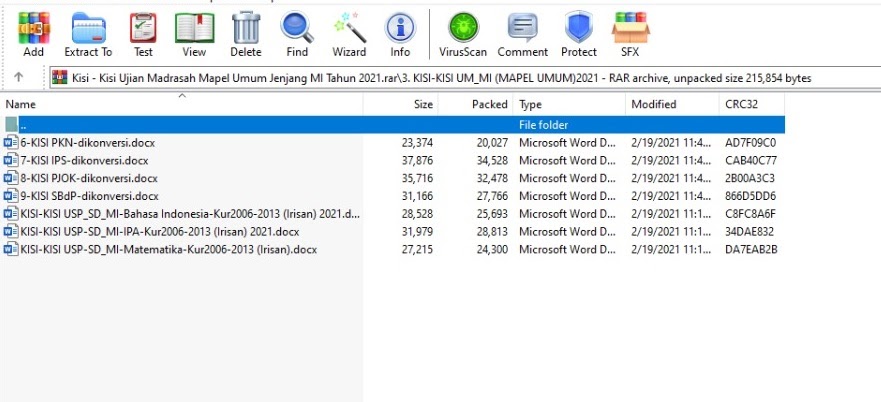Image resolution: width=881 pixels, height=402 pixels.
Task: Click the View book icon
Action: (x=194, y=28)
